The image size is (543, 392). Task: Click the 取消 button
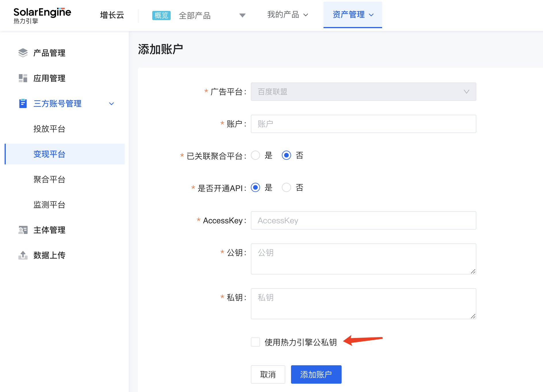click(268, 374)
